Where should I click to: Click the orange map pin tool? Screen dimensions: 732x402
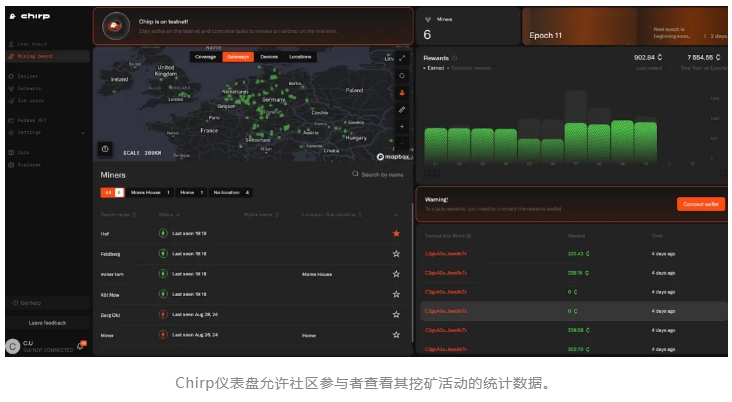tap(402, 93)
